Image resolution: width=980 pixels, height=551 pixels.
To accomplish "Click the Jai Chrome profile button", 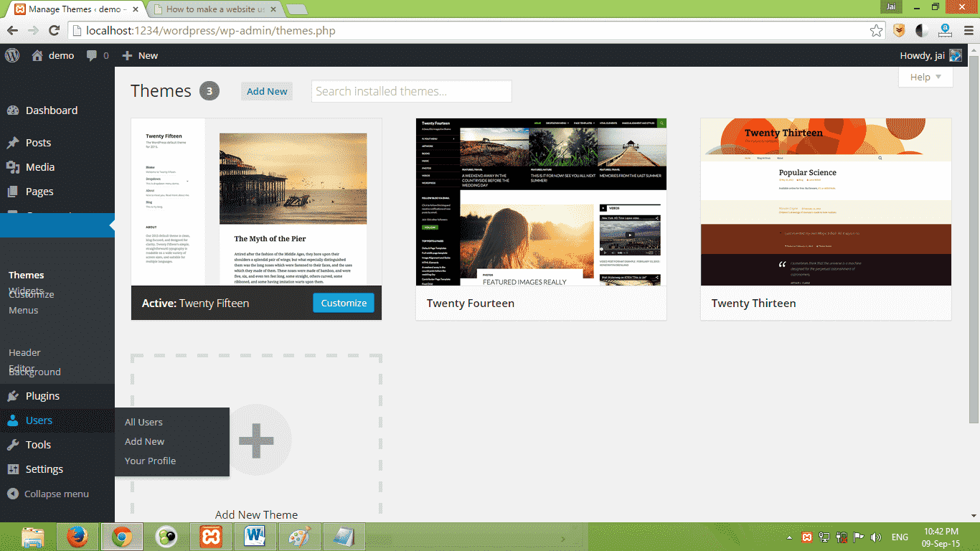I will 890,6.
